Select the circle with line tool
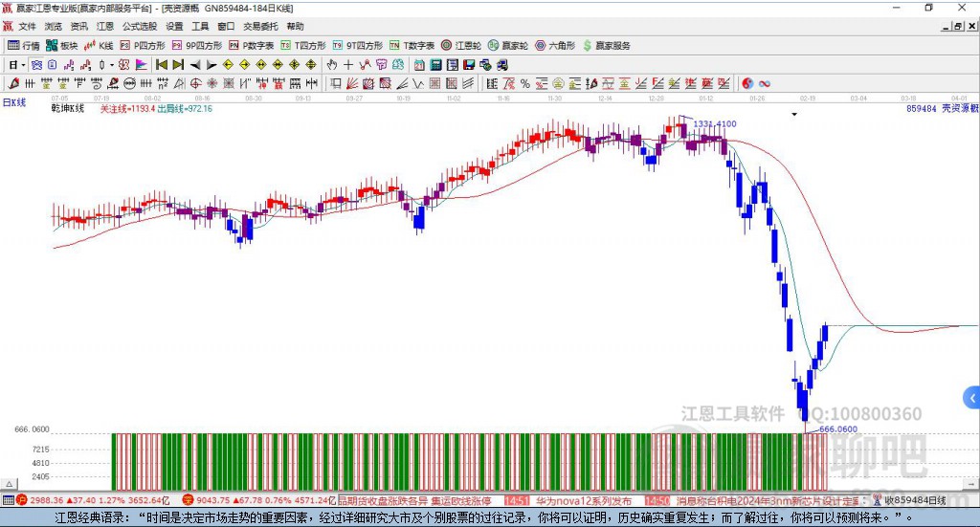The height and width of the screenshot is (527, 980). [129, 83]
